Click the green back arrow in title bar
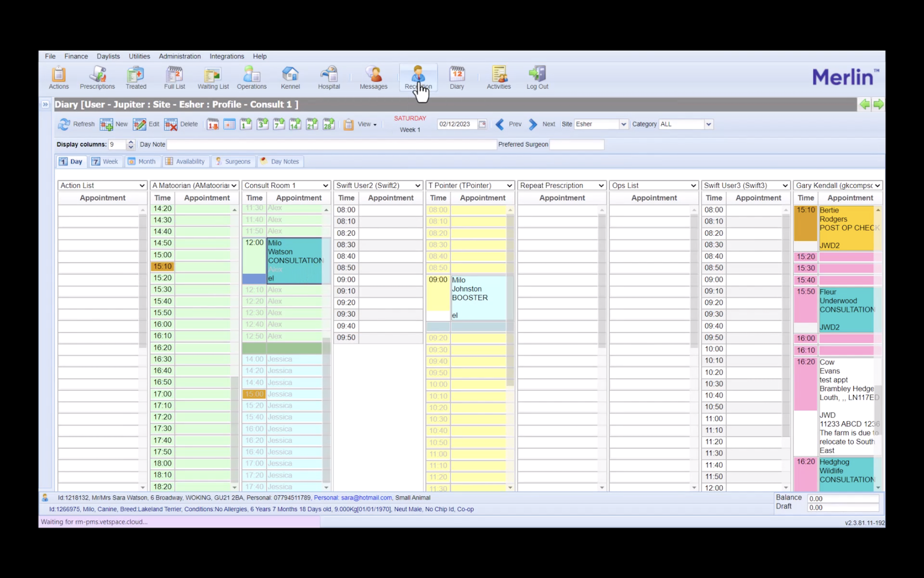This screenshot has width=924, height=578. pyautogui.click(x=865, y=104)
